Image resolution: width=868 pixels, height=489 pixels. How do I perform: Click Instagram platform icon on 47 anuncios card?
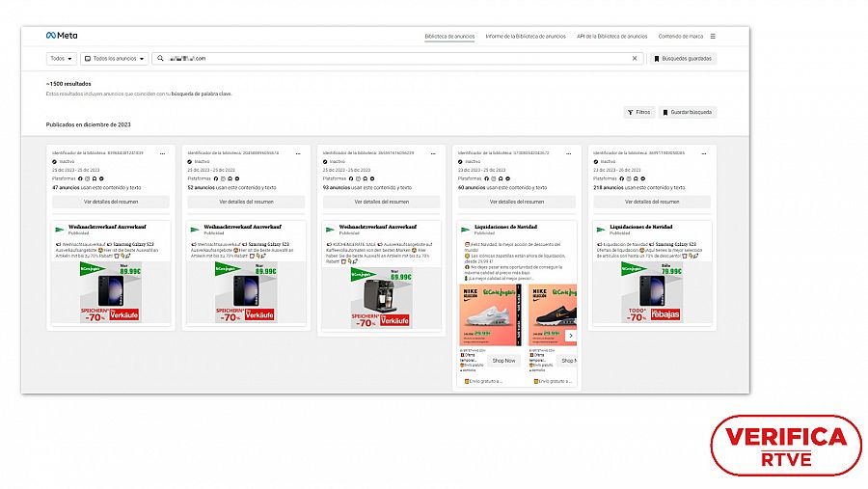[88, 178]
